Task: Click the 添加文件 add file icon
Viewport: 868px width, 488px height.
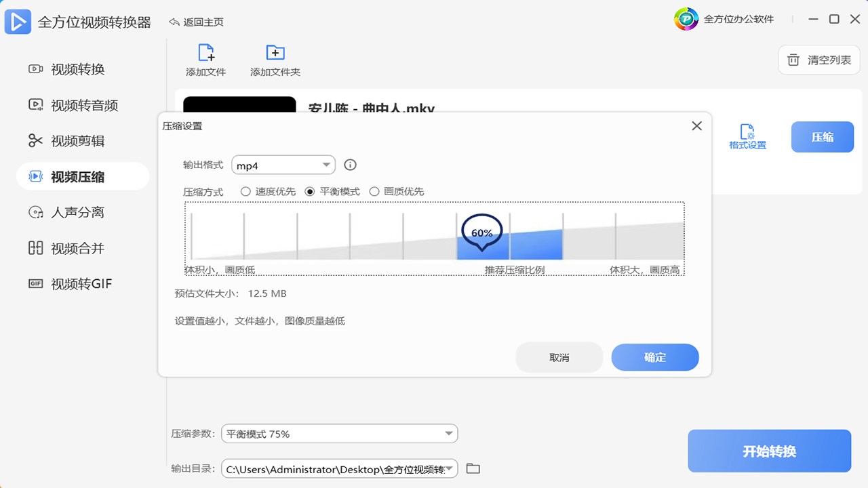Action: pos(205,53)
